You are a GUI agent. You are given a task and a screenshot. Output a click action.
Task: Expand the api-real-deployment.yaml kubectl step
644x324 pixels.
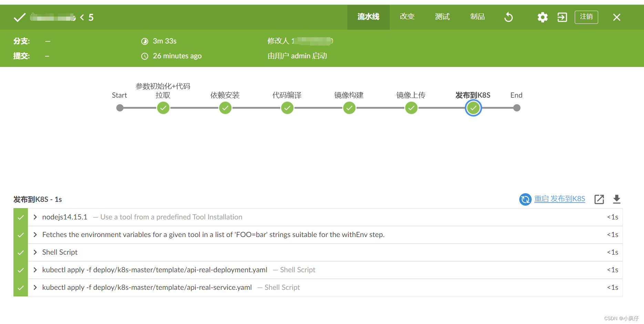click(x=35, y=270)
